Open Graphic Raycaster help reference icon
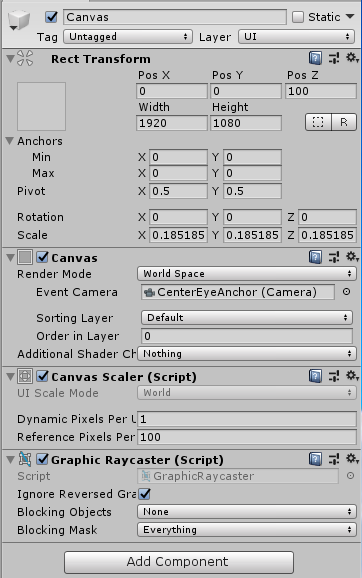362x578 pixels. tap(315, 459)
